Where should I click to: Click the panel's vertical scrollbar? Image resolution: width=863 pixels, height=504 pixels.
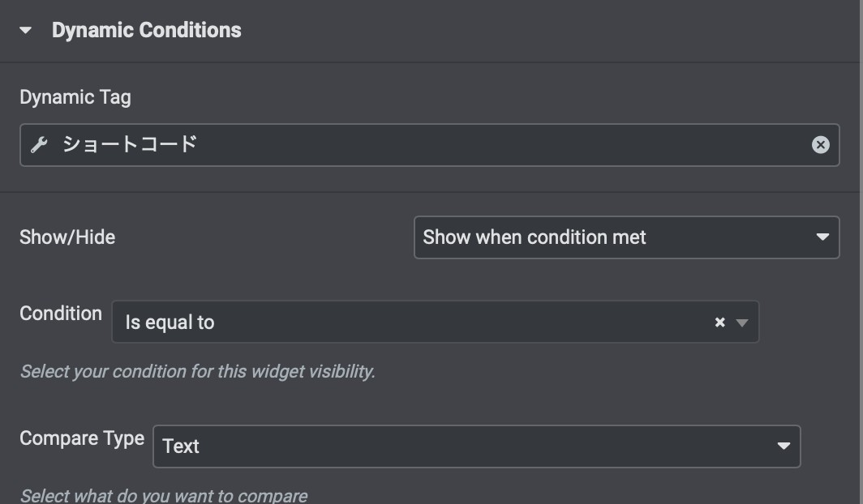point(861,252)
